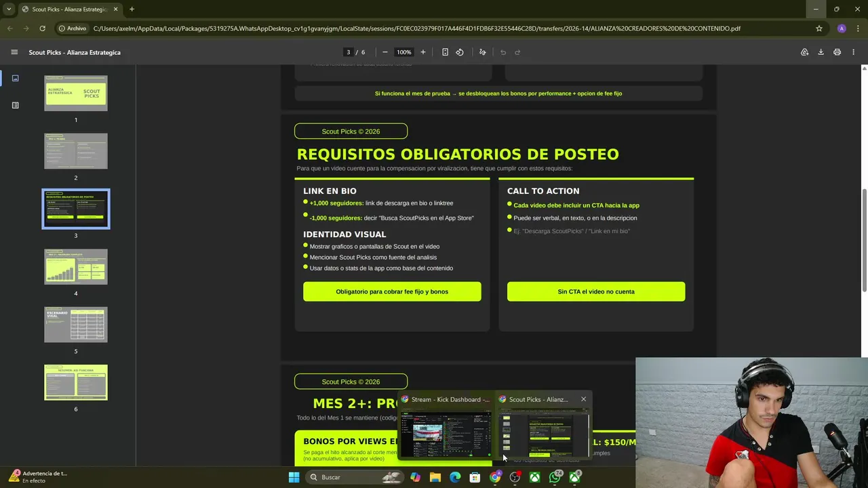The image size is (868, 488).
Task: Open page 6 thumbnail
Action: point(76,382)
